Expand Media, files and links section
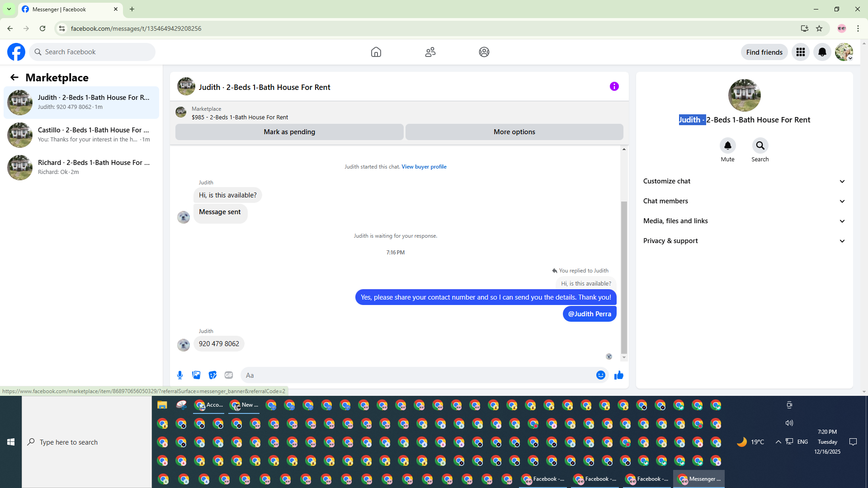Screen dimensions: 868x488 744,221
